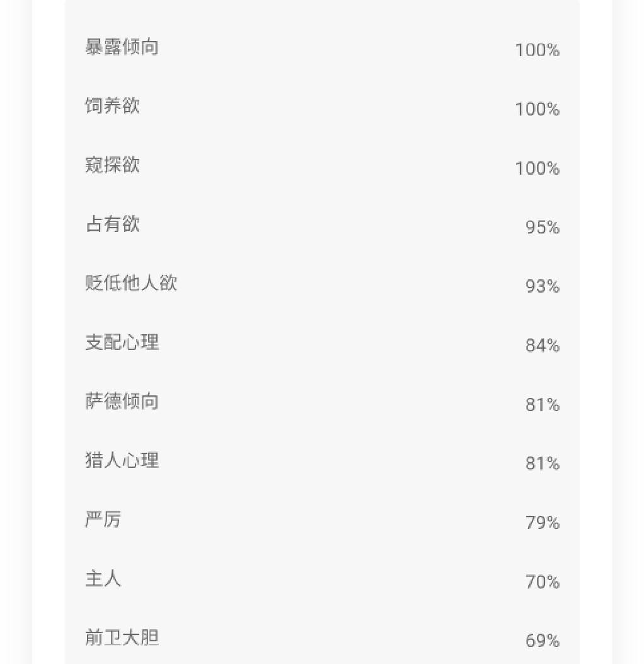Image resolution: width=644 pixels, height=664 pixels.
Task: Select the 支配心理 result label
Action: point(122,342)
